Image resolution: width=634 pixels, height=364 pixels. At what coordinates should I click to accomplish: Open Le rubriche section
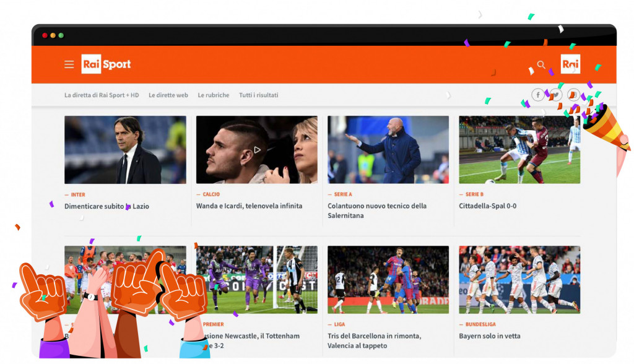coord(214,95)
